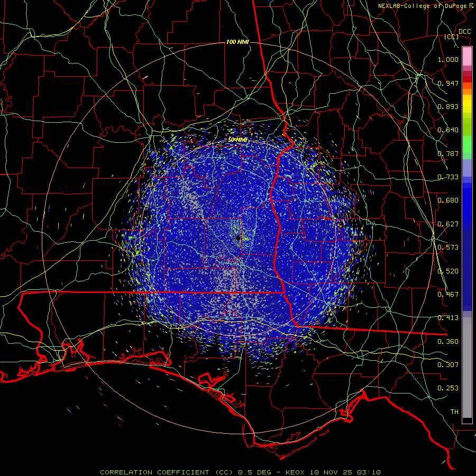Click the Correlation Coefficient KEOX caption text
The height and width of the screenshot is (476, 476).
[240, 472]
